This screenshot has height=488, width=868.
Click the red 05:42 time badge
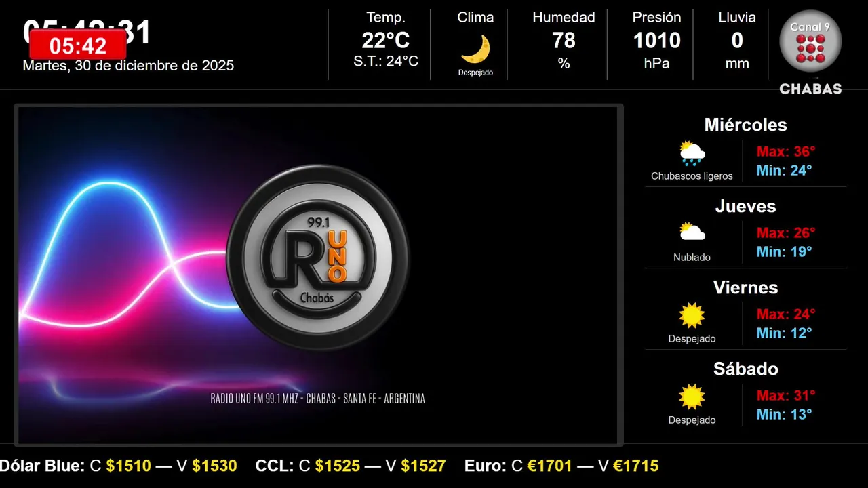(78, 45)
